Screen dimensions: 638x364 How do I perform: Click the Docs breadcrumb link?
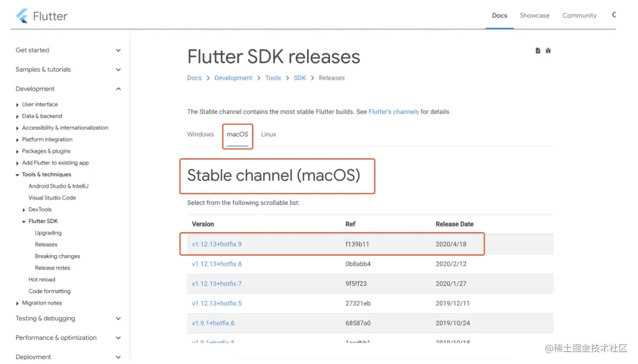tap(194, 78)
